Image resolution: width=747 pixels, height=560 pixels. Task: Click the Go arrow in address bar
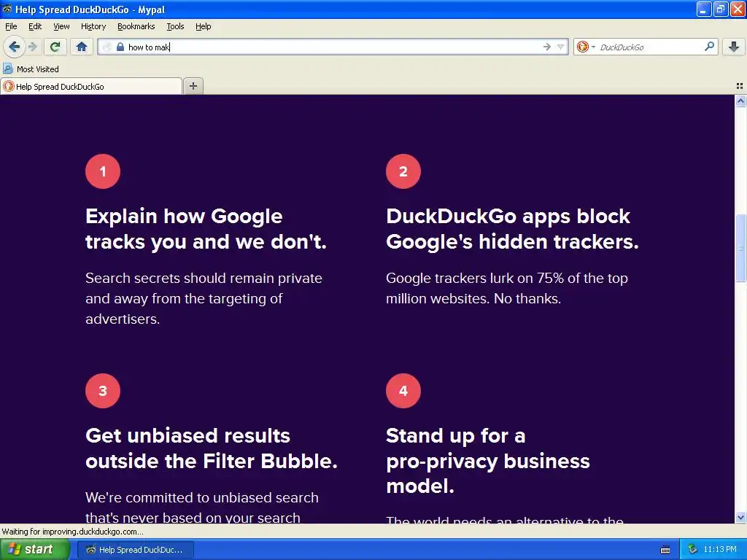click(x=546, y=47)
